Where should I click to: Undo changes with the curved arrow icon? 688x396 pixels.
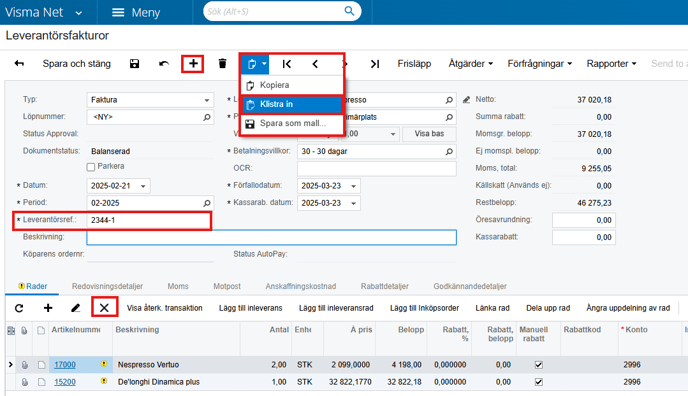pyautogui.click(x=164, y=64)
